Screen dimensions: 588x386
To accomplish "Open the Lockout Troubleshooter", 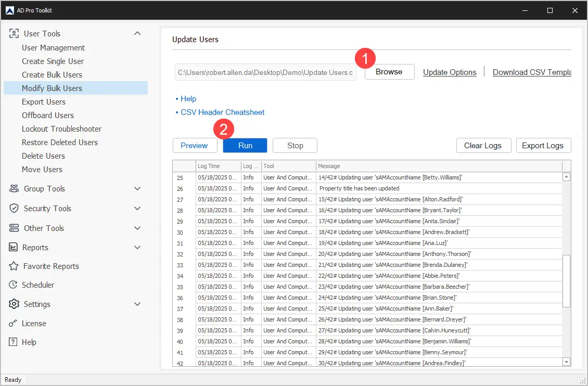I will tap(61, 128).
